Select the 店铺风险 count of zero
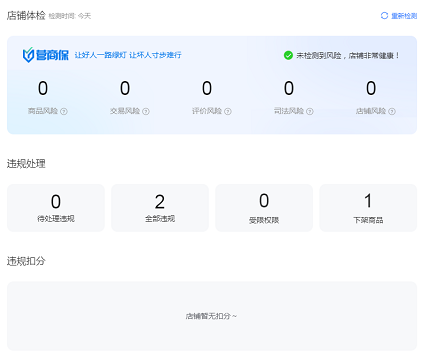 371,88
